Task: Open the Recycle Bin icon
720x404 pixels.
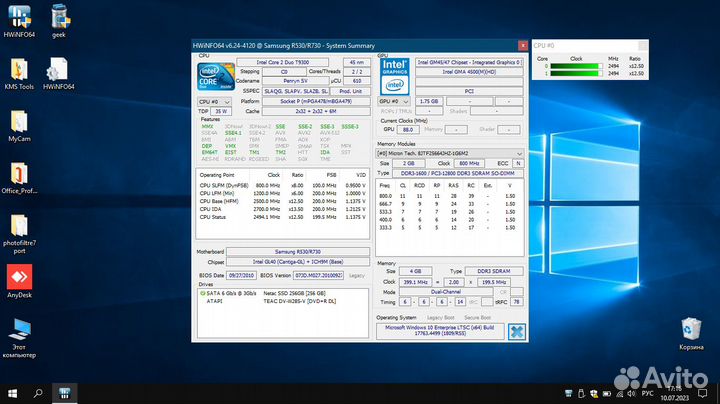Action: coord(691,330)
